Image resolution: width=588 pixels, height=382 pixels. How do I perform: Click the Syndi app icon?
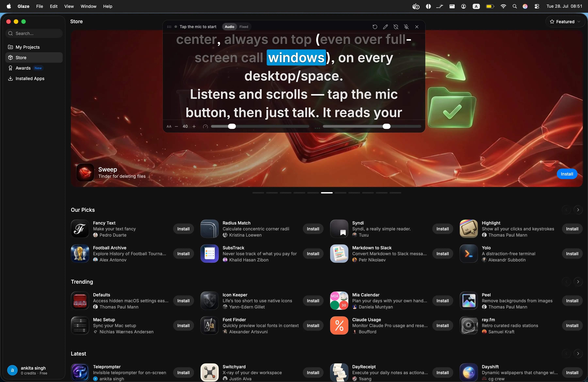[x=339, y=229]
